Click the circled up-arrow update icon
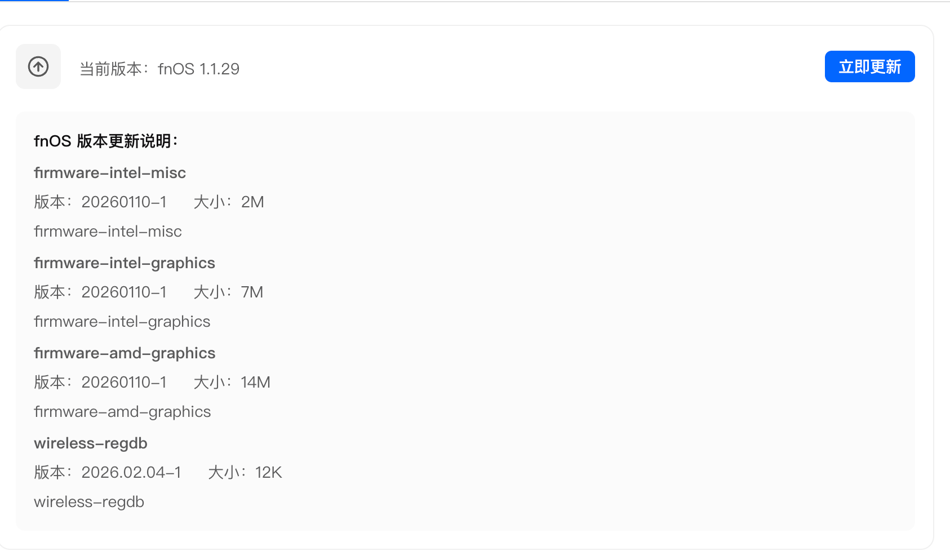950x560 pixels. click(x=38, y=66)
